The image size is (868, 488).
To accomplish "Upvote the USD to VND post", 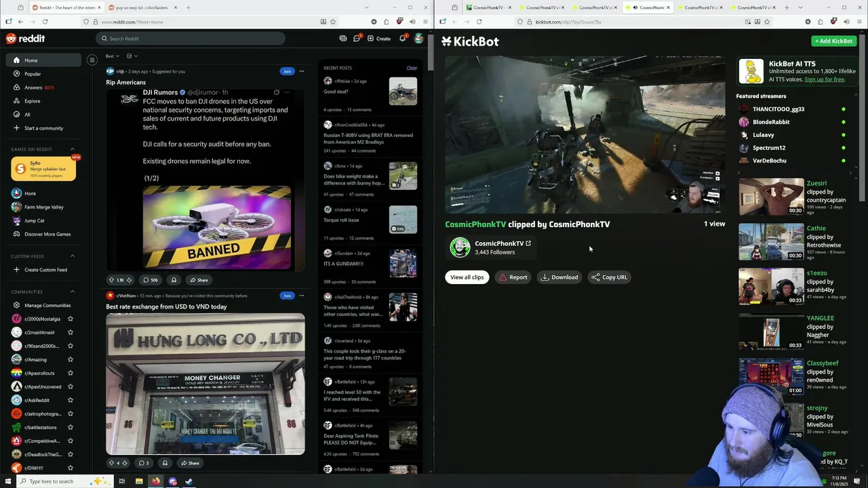I will pos(111,463).
